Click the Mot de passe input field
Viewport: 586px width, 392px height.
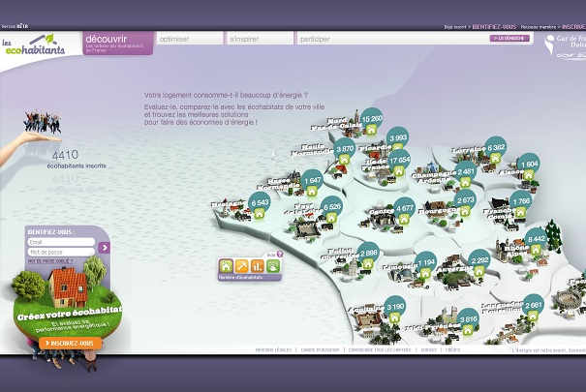pyautogui.click(x=61, y=252)
